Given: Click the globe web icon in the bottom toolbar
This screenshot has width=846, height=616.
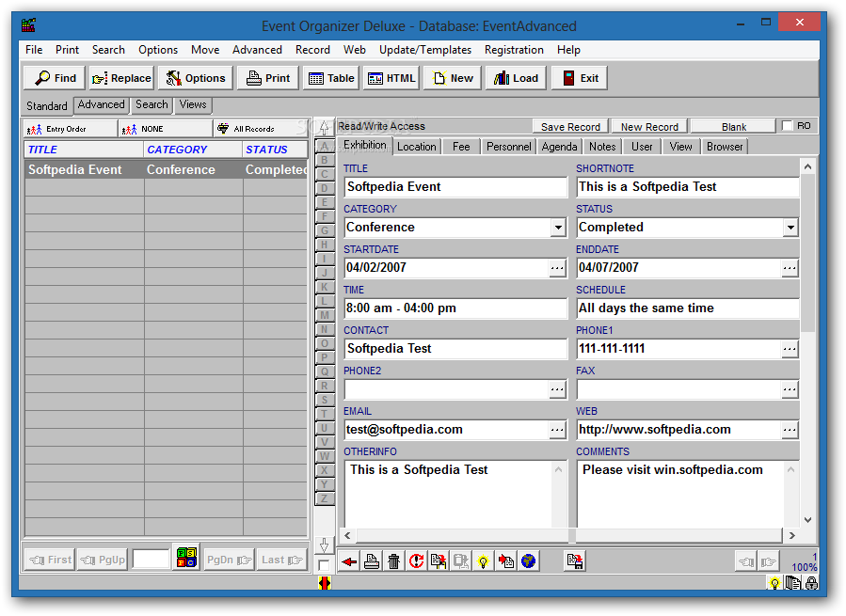Looking at the screenshot, I should point(528,561).
